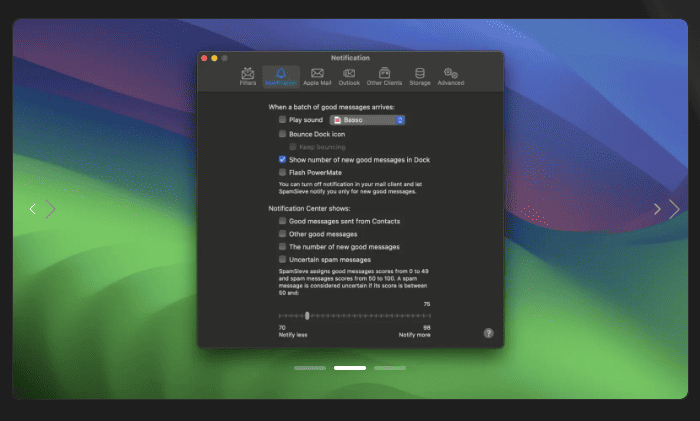Screen dimensions: 700x421
Task: Go to the Storage pane
Action: (420, 76)
